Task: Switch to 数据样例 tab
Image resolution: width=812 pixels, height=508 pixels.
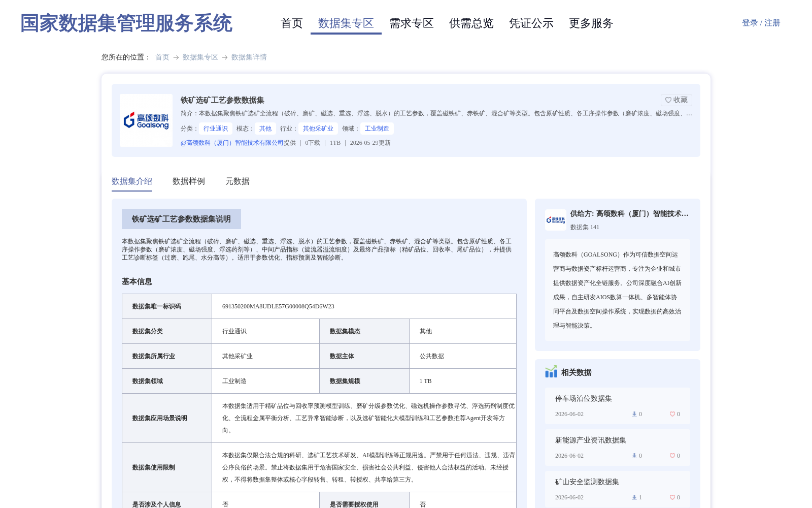Action: click(189, 181)
